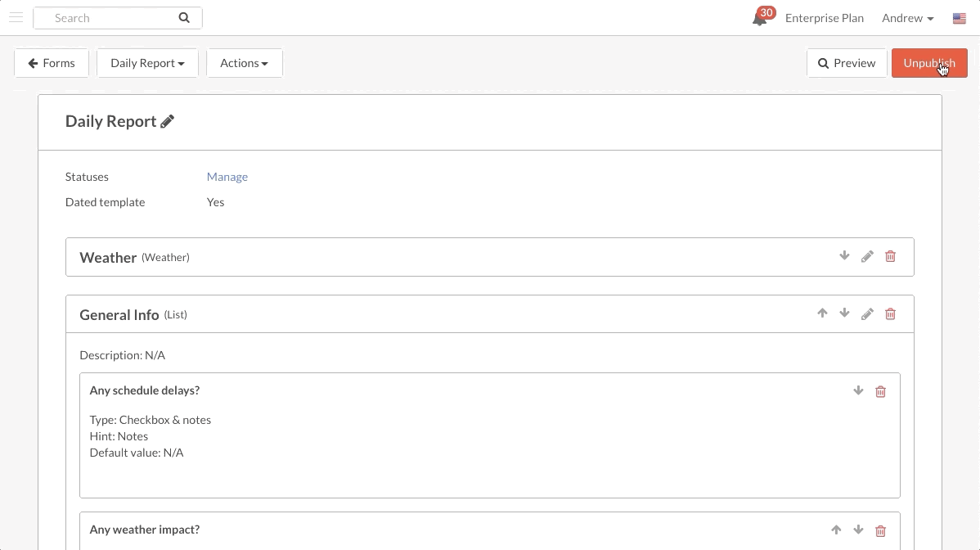This screenshot has height=550, width=980.
Task: Open the notifications bell with 30 badge
Action: click(x=762, y=17)
